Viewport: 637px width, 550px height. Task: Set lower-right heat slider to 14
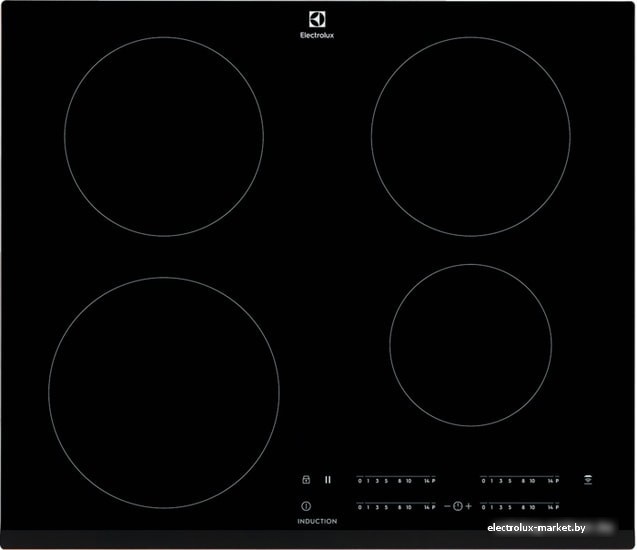coord(550,507)
